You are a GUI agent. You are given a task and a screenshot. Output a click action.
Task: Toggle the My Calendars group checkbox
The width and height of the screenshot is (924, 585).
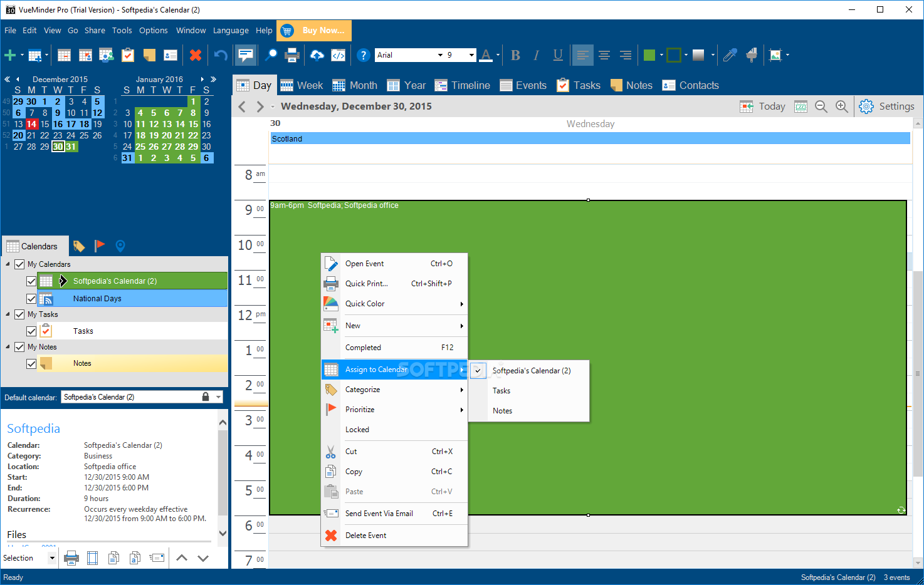click(x=19, y=264)
